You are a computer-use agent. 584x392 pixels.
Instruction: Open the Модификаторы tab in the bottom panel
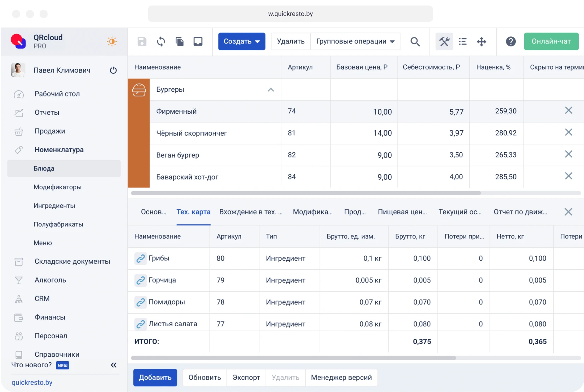pos(313,212)
